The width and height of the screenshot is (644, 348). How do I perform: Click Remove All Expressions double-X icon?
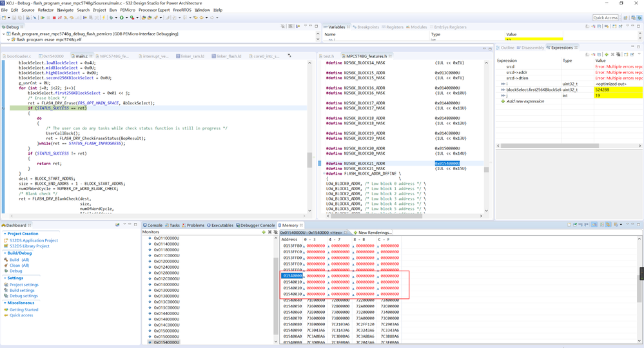tap(618, 55)
